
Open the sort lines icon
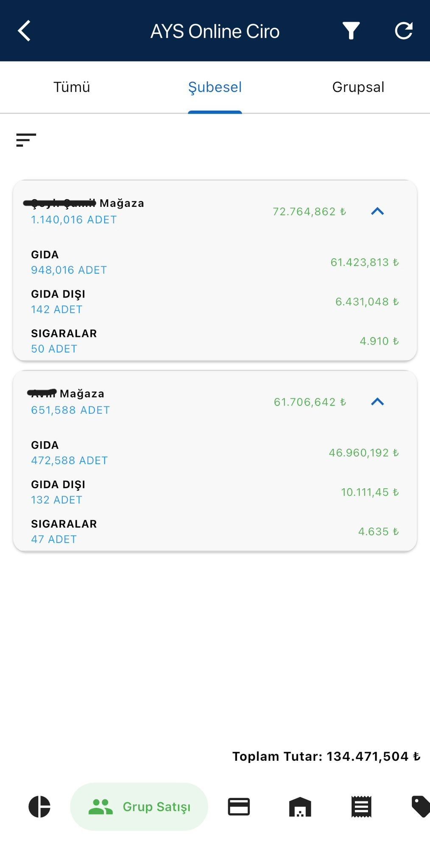pos(26,140)
